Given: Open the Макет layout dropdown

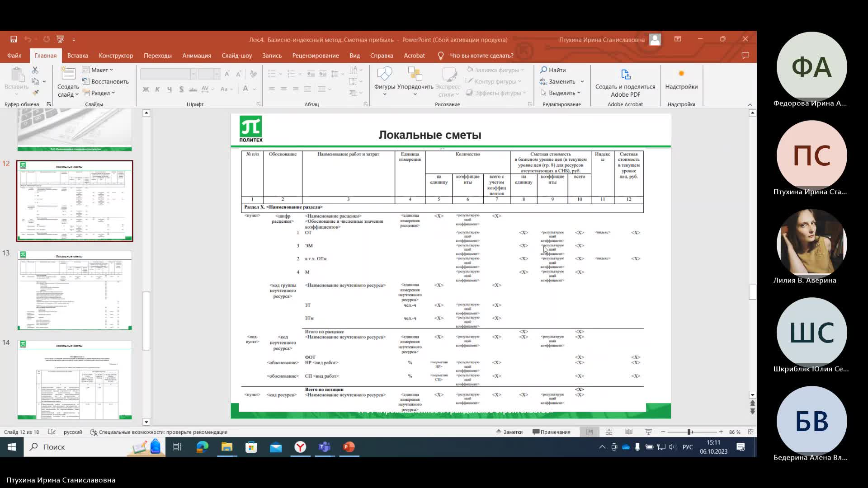Looking at the screenshot, I should (98, 70).
